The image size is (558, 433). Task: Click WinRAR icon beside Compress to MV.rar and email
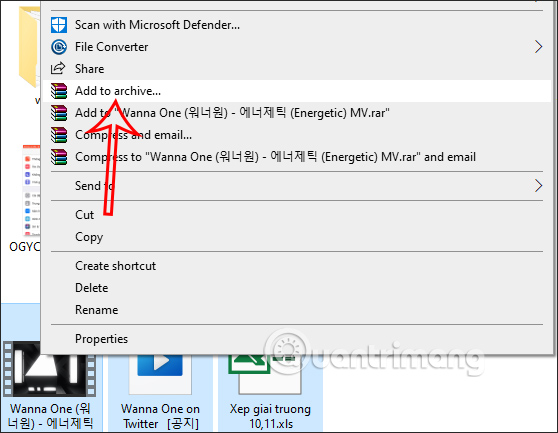tap(59, 157)
